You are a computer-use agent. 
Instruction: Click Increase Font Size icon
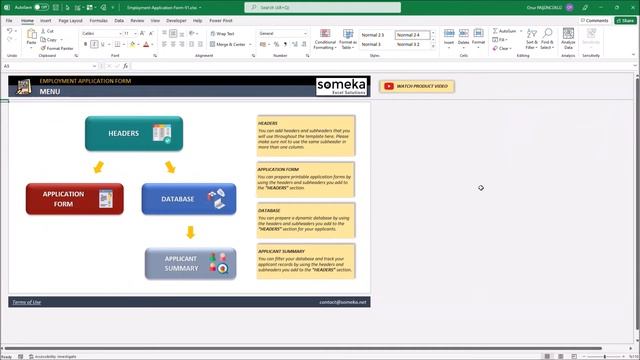coord(142,33)
